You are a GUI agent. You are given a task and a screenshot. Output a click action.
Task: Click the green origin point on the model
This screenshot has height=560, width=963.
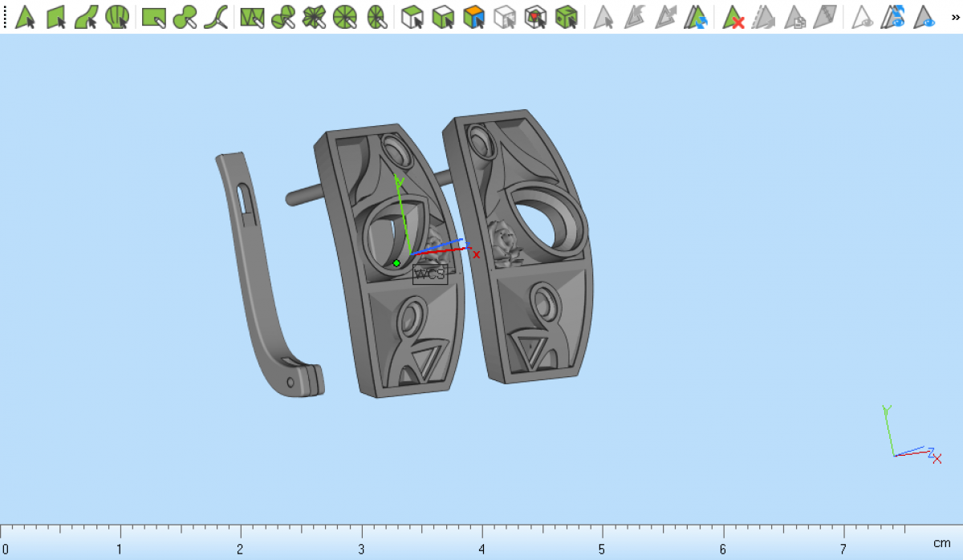tap(396, 263)
